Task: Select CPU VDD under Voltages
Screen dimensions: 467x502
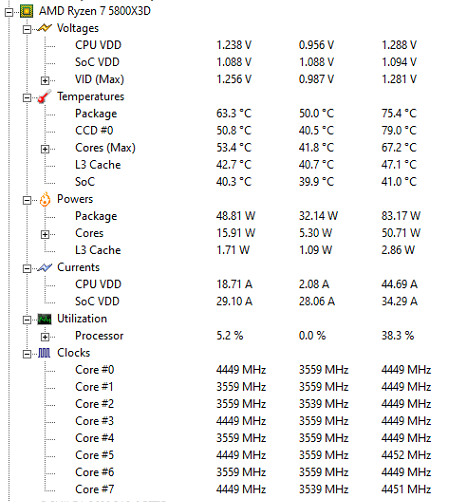Action: point(98,45)
